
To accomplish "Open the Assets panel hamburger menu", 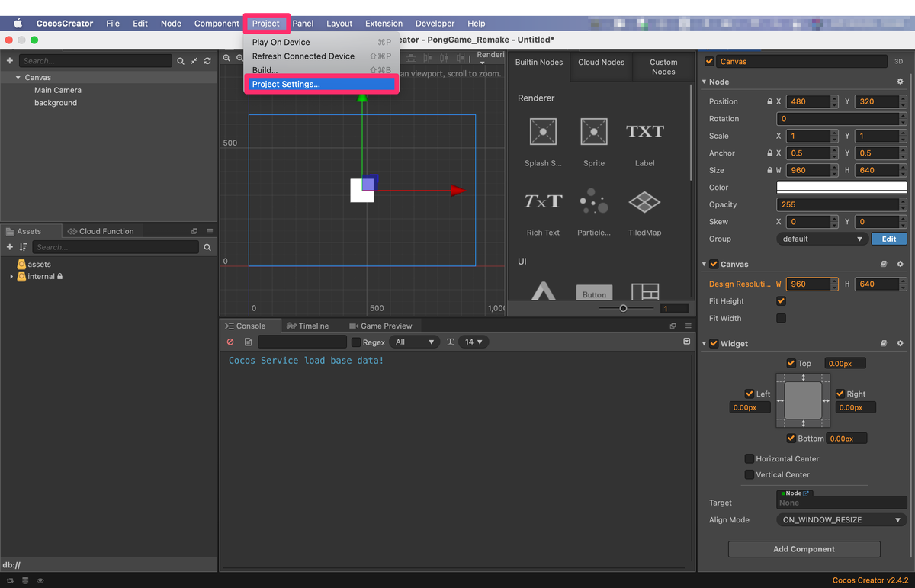I will 210,231.
